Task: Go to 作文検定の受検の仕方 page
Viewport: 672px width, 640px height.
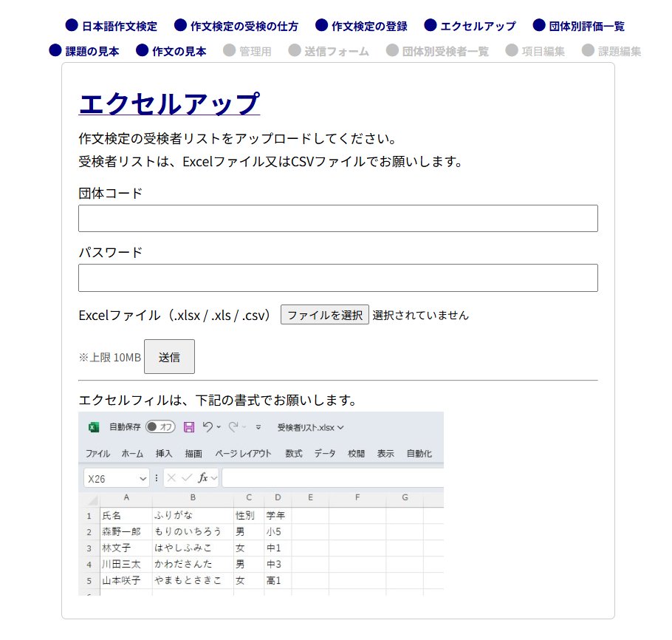Action: point(244,27)
